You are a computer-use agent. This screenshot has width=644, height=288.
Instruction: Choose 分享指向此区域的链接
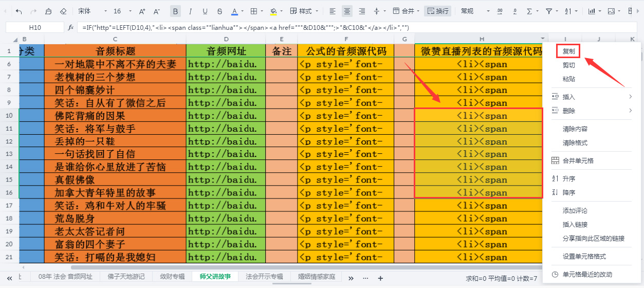[594, 238]
